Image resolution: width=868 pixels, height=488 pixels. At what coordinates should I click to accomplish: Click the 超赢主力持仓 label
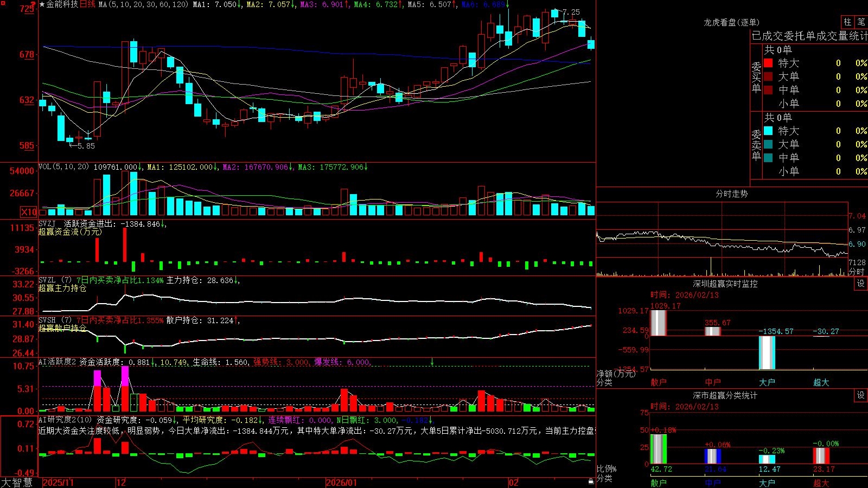tap(62, 288)
